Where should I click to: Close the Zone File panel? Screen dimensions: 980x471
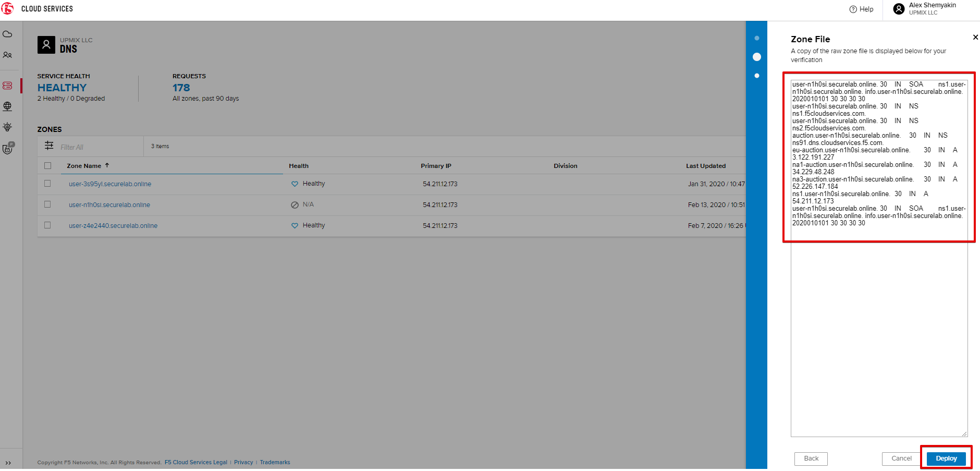point(975,37)
